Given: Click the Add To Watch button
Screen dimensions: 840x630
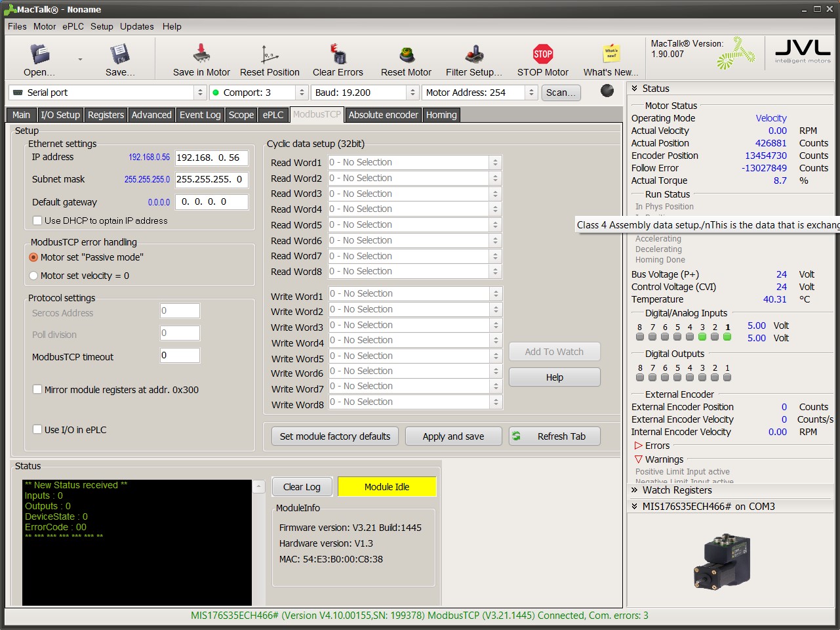Looking at the screenshot, I should (x=555, y=352).
